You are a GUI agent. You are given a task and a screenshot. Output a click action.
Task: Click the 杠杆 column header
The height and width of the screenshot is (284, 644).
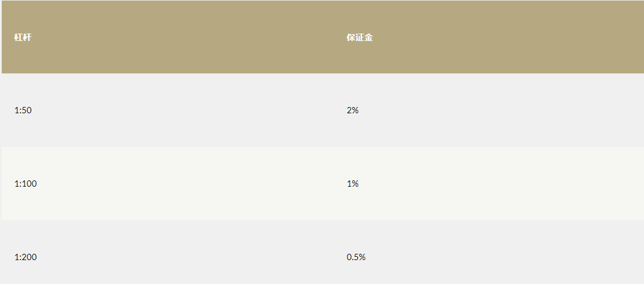tap(23, 38)
